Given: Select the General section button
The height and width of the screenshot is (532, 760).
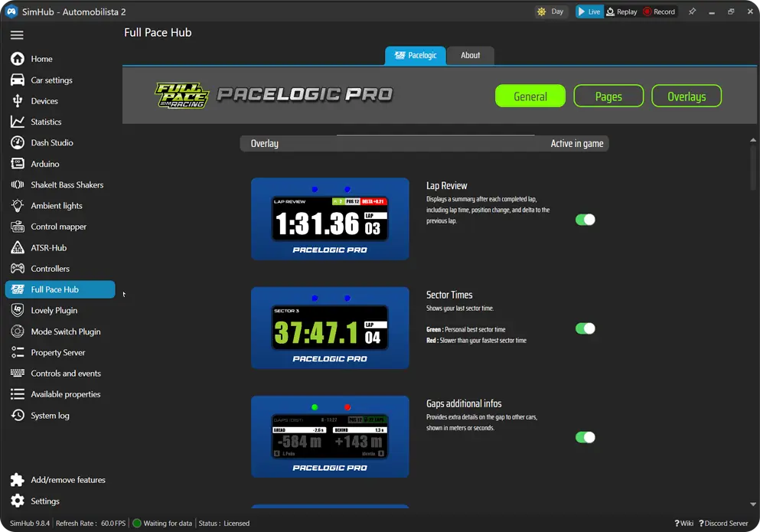Looking at the screenshot, I should click(x=530, y=96).
